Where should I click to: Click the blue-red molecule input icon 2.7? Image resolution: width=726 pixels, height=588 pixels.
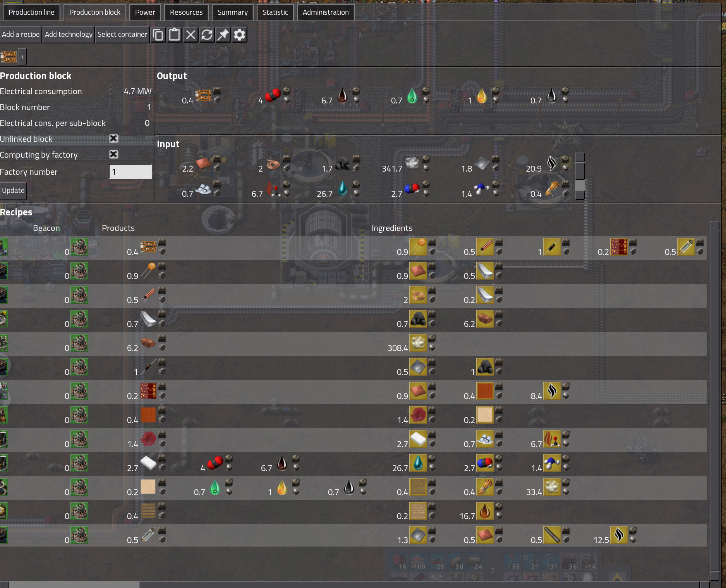[x=412, y=189]
